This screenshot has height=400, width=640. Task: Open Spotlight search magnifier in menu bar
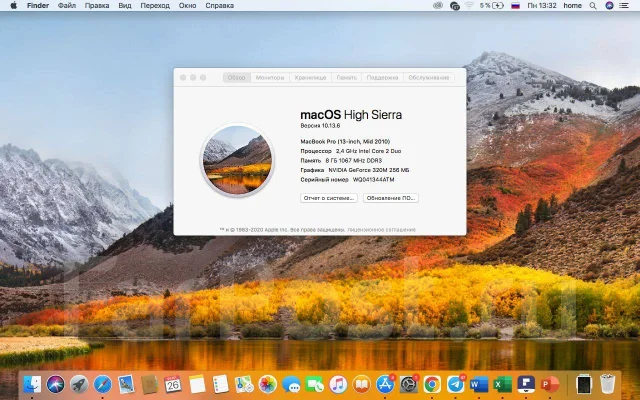click(593, 6)
